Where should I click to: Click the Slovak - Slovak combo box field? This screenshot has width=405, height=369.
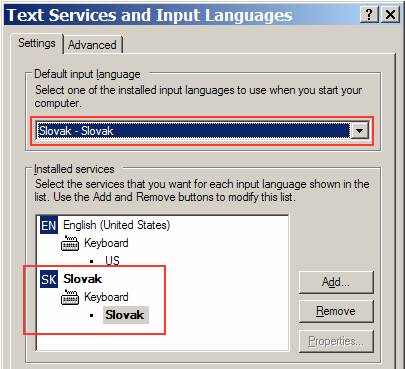[x=193, y=130]
